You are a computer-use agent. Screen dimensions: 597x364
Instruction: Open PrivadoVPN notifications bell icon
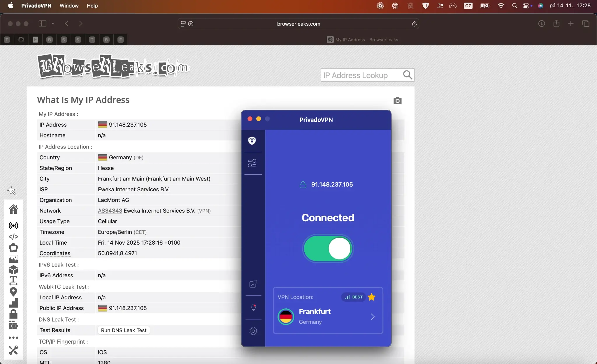(253, 307)
